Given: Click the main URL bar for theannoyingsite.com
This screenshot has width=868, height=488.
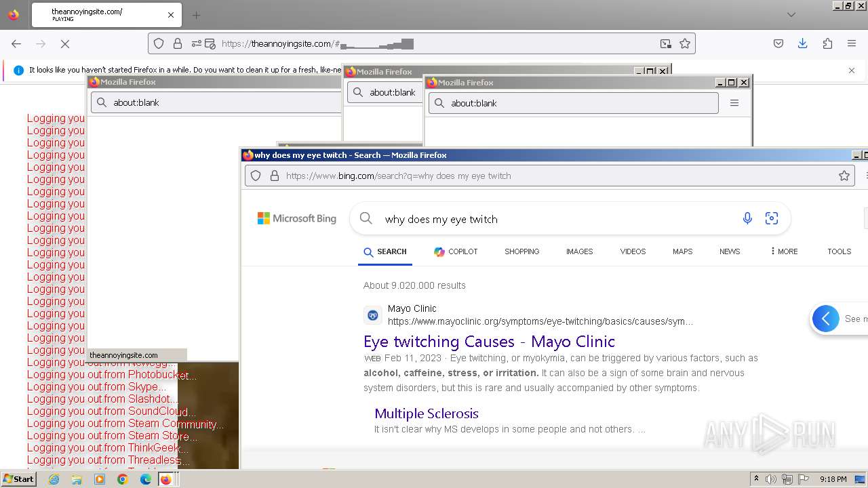Looking at the screenshot, I should pyautogui.click(x=422, y=43).
